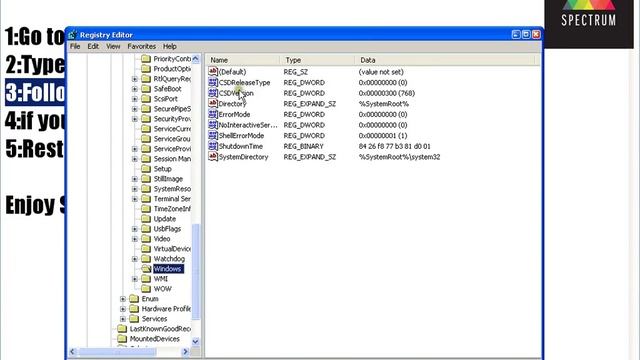
Task: Expand the Terminal Server key
Action: (135, 199)
